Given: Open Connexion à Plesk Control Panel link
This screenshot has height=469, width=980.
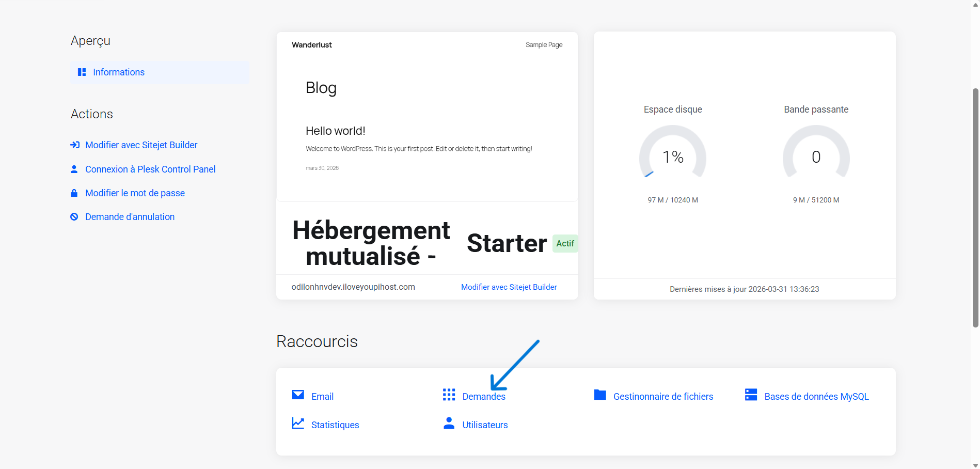Looking at the screenshot, I should (x=150, y=169).
